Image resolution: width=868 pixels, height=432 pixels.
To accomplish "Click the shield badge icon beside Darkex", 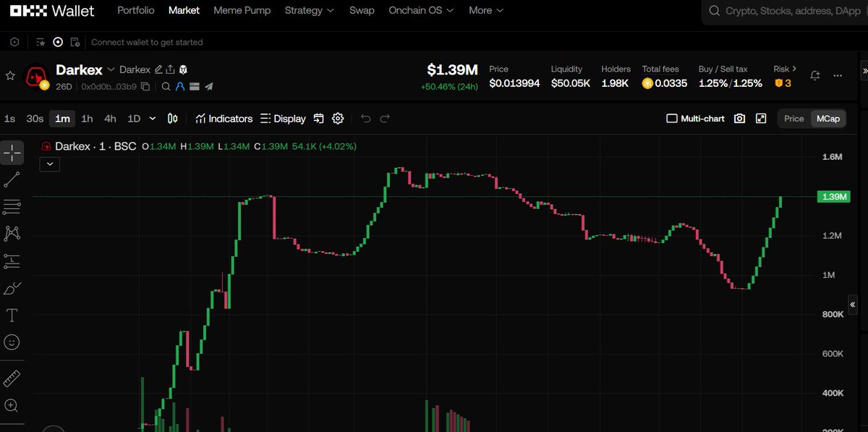I will (x=183, y=69).
